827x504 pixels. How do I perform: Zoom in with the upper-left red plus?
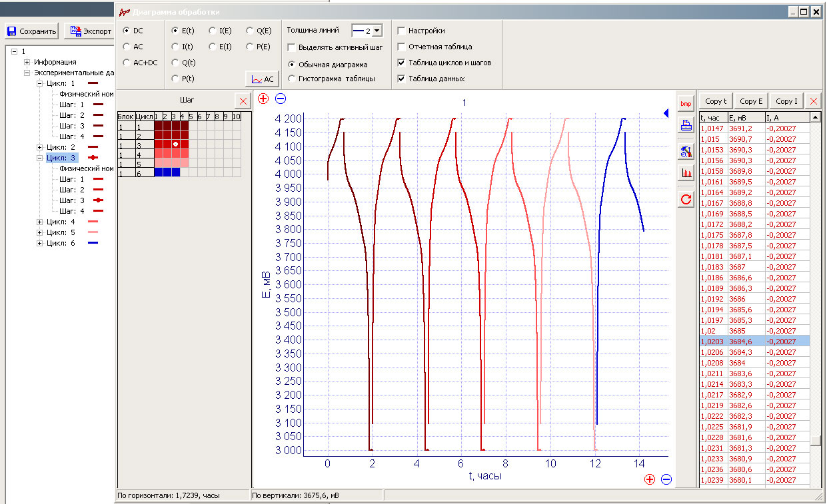(x=263, y=99)
